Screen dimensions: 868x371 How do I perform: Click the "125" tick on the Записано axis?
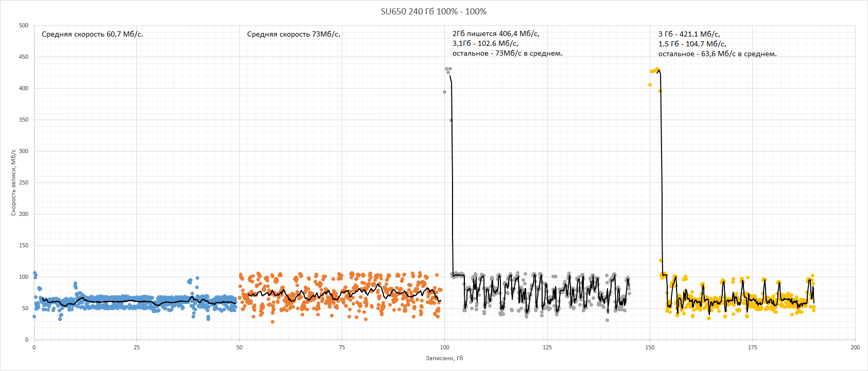547,347
